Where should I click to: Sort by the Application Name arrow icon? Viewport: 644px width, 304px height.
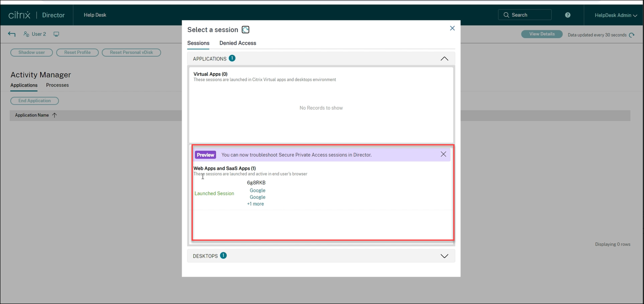point(55,115)
